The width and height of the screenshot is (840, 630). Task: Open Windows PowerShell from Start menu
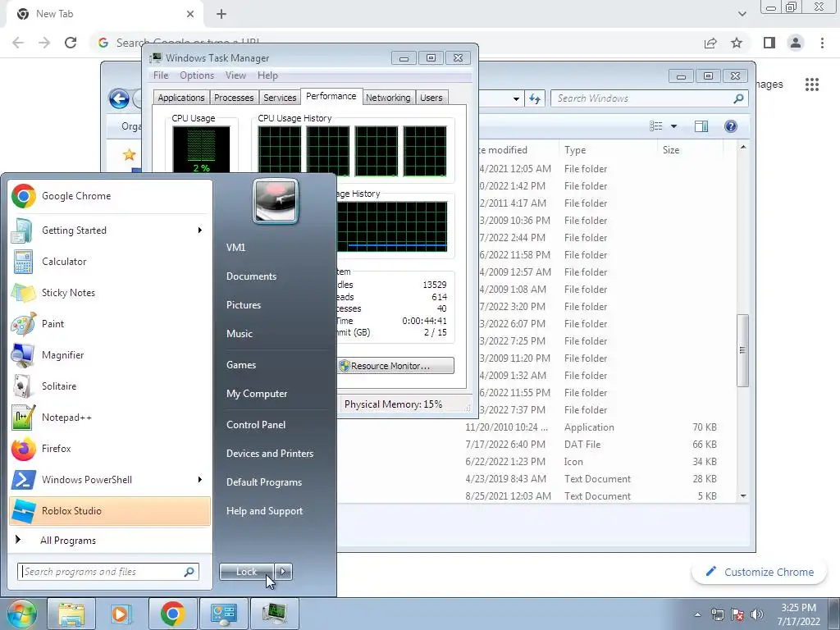110,479
